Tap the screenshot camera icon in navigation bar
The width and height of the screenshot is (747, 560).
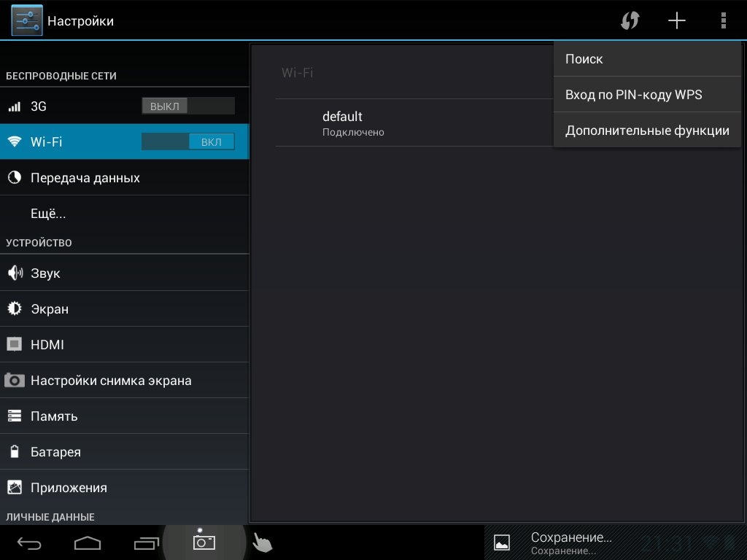coord(204,541)
